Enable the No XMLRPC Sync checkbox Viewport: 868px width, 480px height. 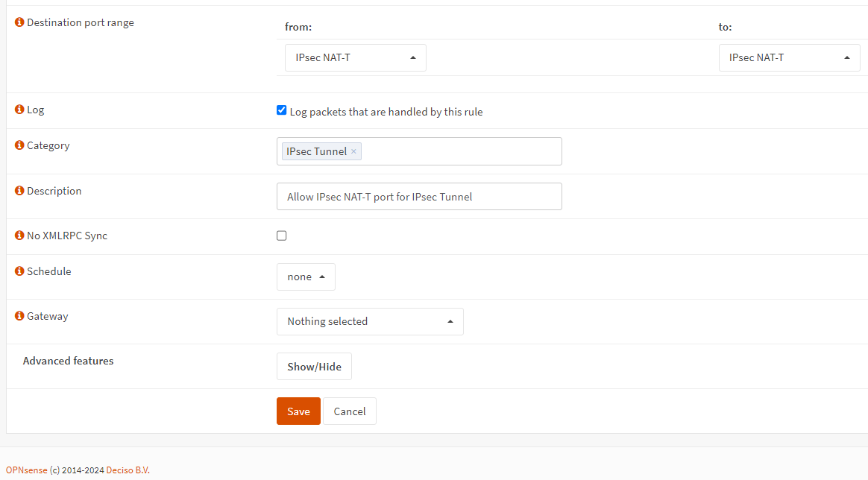[282, 236]
